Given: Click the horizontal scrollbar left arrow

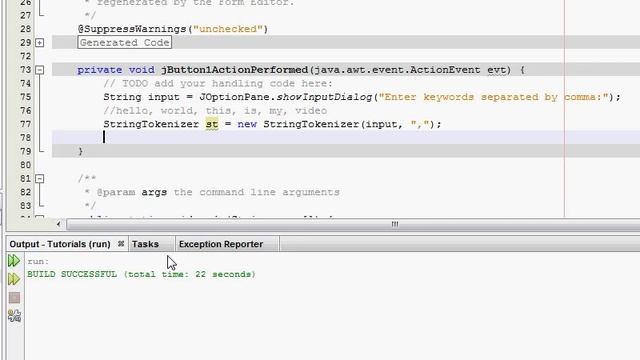Looking at the screenshot, I should click(x=58, y=224).
